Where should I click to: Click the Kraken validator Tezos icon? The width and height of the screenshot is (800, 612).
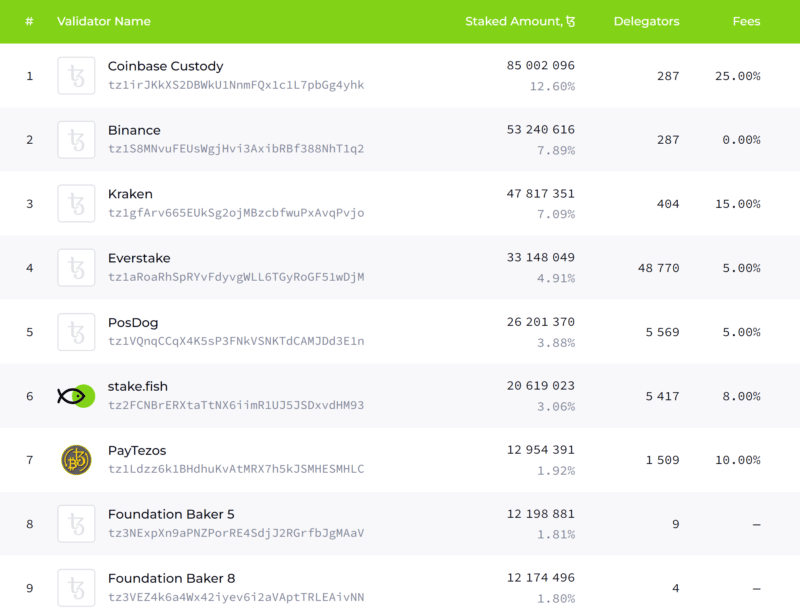point(76,203)
